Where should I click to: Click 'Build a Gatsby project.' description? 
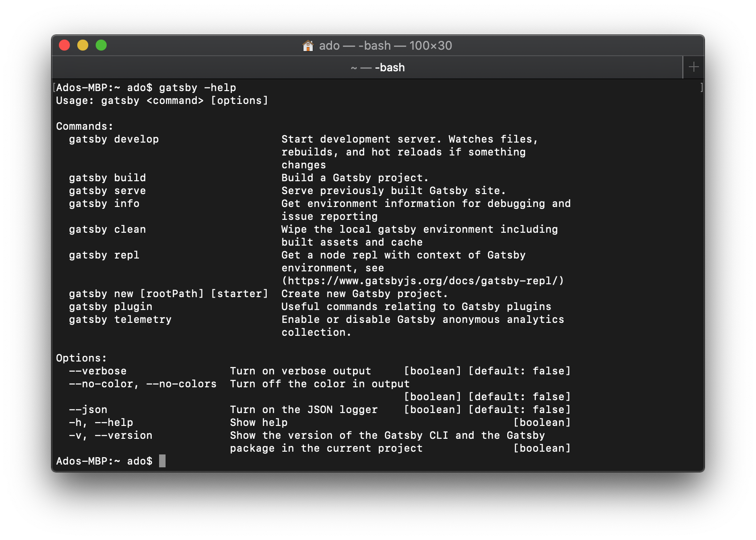point(355,178)
